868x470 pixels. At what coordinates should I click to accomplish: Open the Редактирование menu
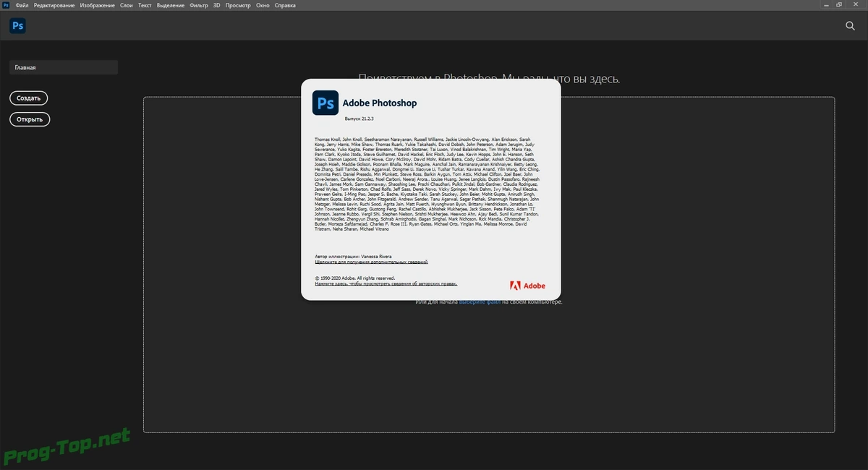55,5
